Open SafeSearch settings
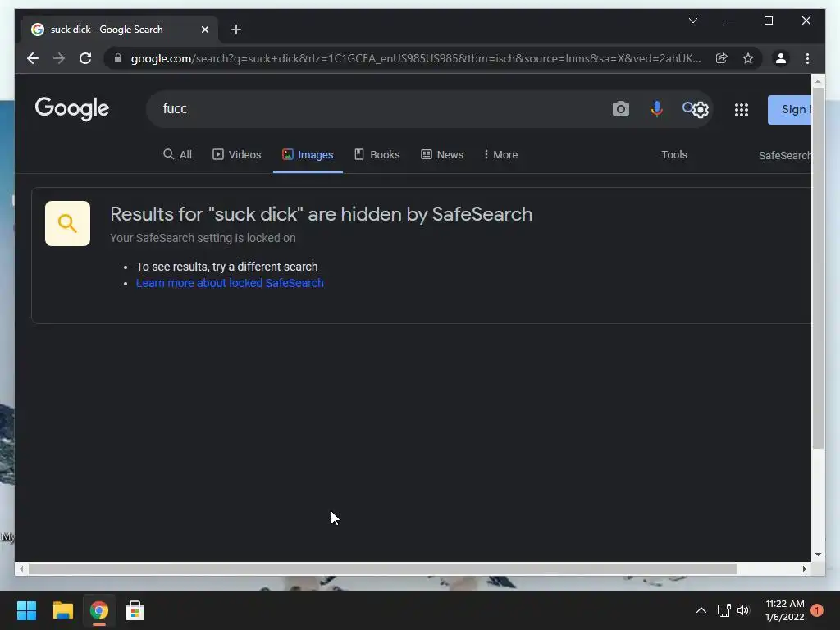840x630 pixels. [785, 155]
